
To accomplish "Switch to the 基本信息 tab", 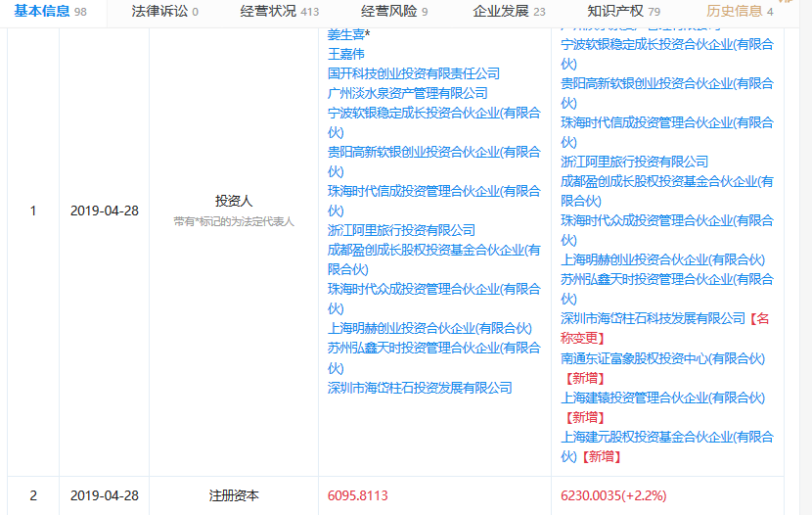I will [50, 11].
